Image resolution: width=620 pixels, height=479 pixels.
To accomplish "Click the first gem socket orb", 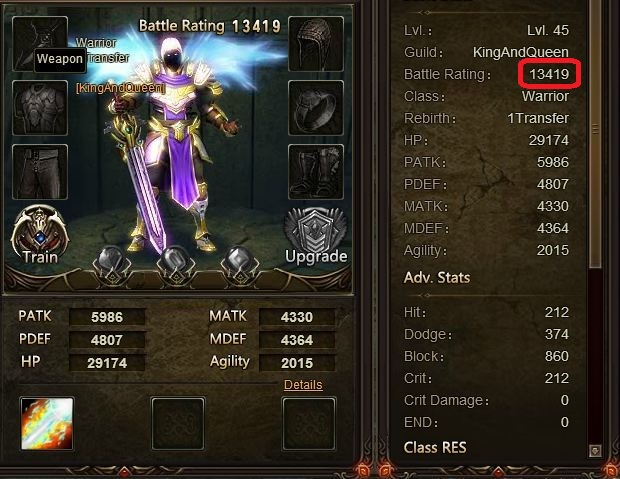I will [112, 264].
